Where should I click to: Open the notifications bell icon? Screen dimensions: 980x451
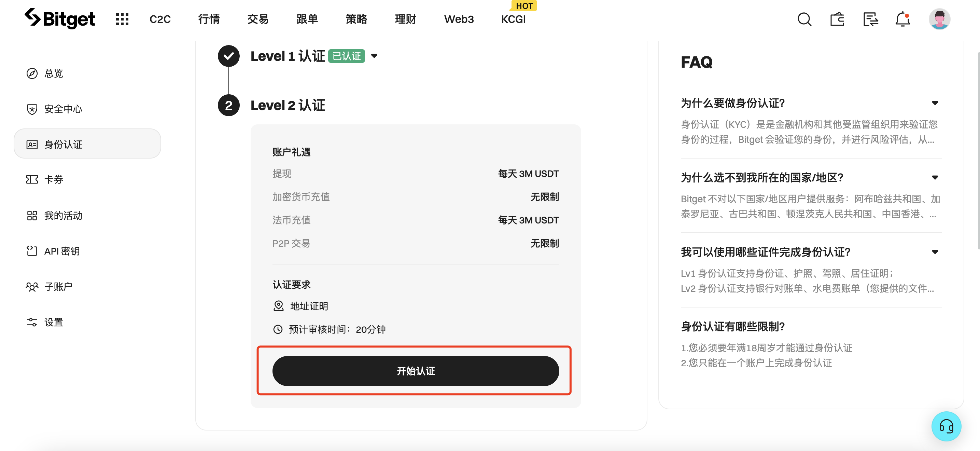tap(903, 19)
